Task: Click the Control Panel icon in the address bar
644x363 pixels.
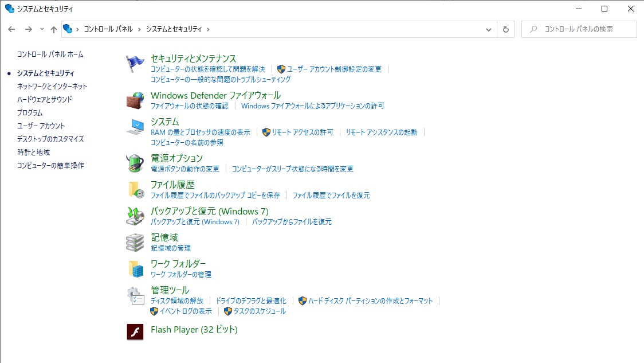Action: (x=68, y=29)
